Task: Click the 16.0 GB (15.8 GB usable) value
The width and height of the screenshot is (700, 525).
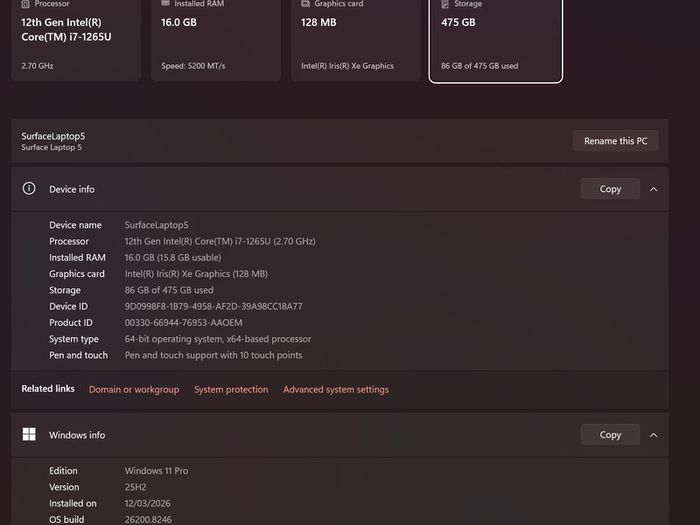Action: 173,258
